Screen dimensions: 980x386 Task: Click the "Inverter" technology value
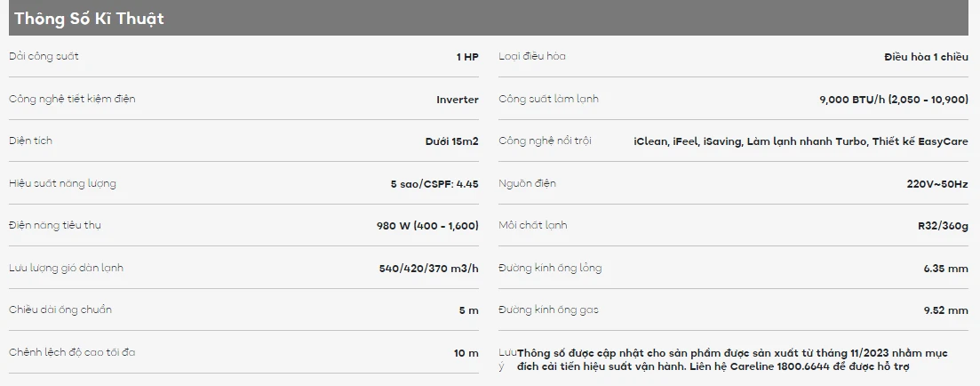tap(457, 100)
